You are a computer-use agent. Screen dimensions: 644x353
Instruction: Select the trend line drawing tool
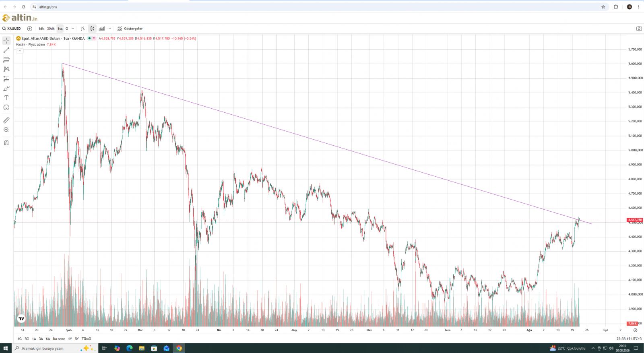(x=6, y=50)
